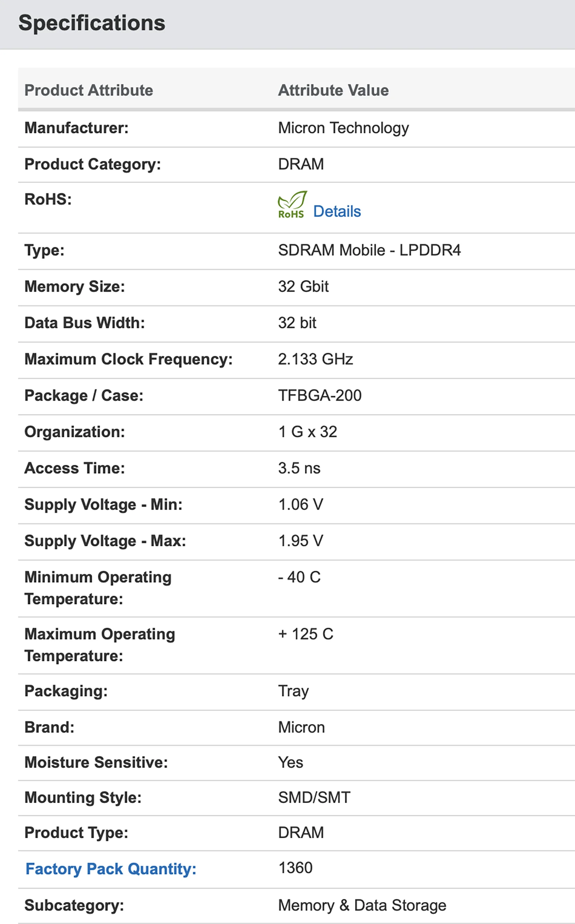Click the Factory Pack Quantity link

(111, 868)
